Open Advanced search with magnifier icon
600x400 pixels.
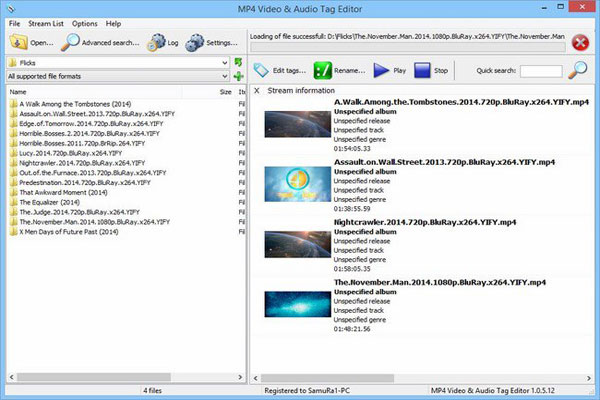click(x=72, y=42)
